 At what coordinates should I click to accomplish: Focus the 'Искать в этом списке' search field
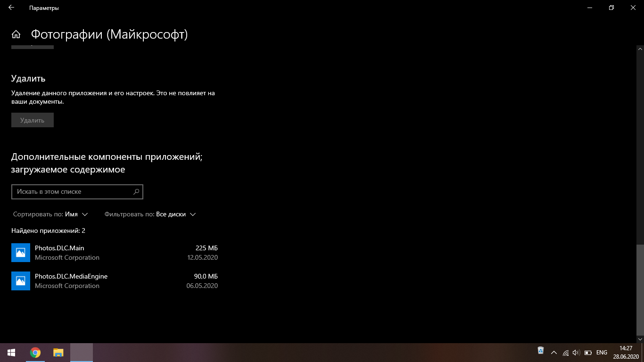[x=77, y=192]
